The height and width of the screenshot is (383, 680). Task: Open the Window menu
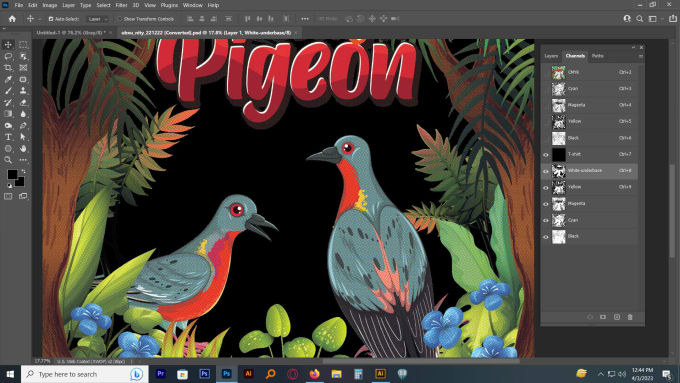tap(193, 5)
